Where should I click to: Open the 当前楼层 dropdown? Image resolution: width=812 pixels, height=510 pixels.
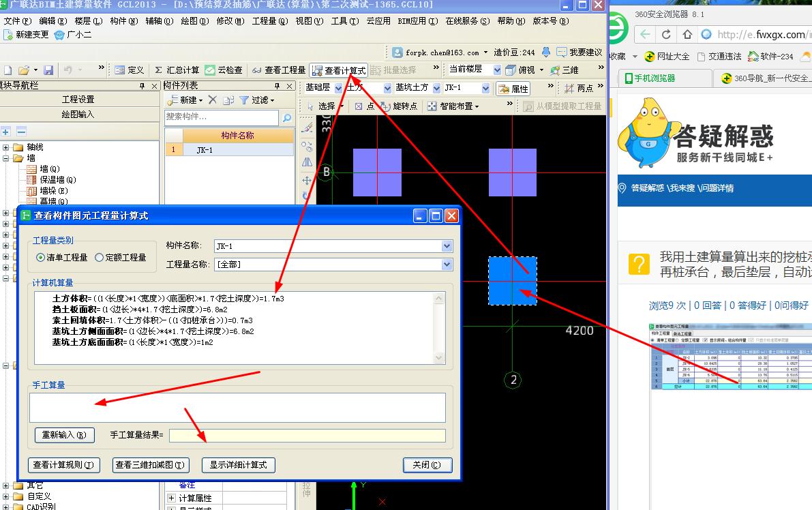pyautogui.click(x=497, y=70)
